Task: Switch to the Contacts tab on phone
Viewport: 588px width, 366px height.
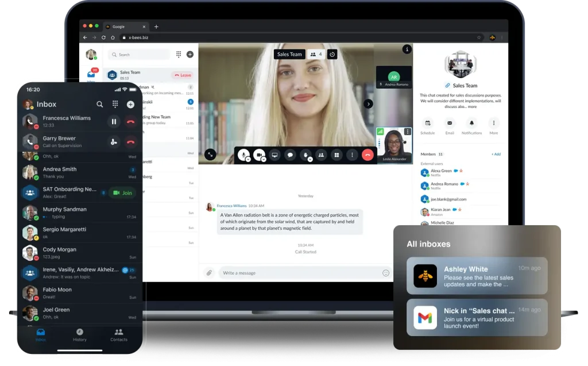Action: coord(118,334)
